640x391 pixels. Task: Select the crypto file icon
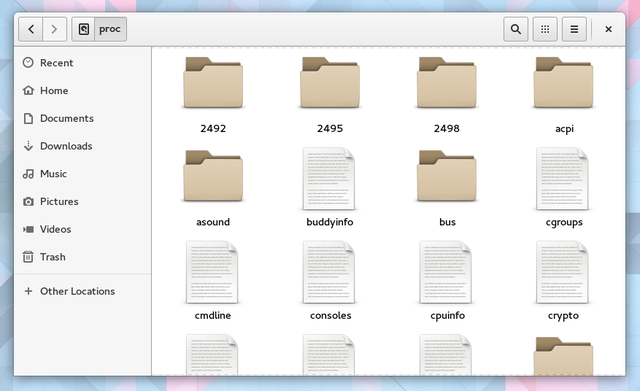pos(562,272)
